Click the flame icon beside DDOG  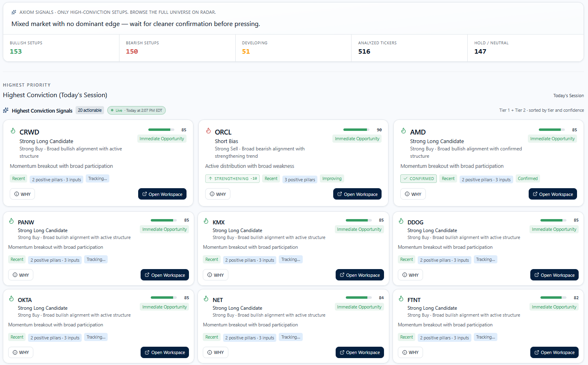[401, 221]
